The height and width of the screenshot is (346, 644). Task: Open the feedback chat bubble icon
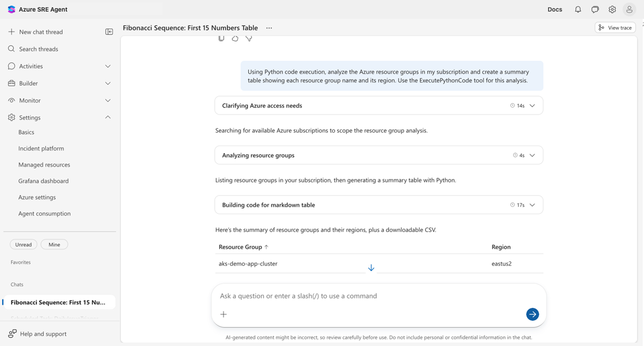595,9
